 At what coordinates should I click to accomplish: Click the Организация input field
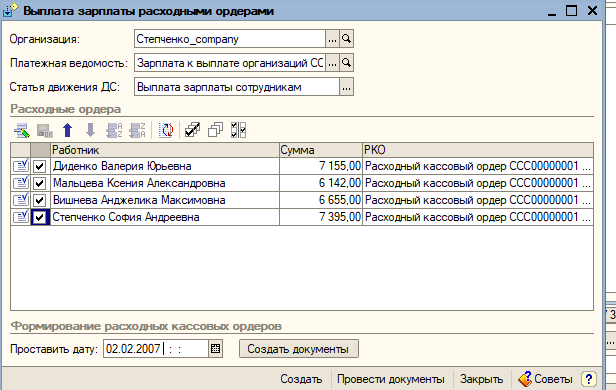(x=230, y=39)
